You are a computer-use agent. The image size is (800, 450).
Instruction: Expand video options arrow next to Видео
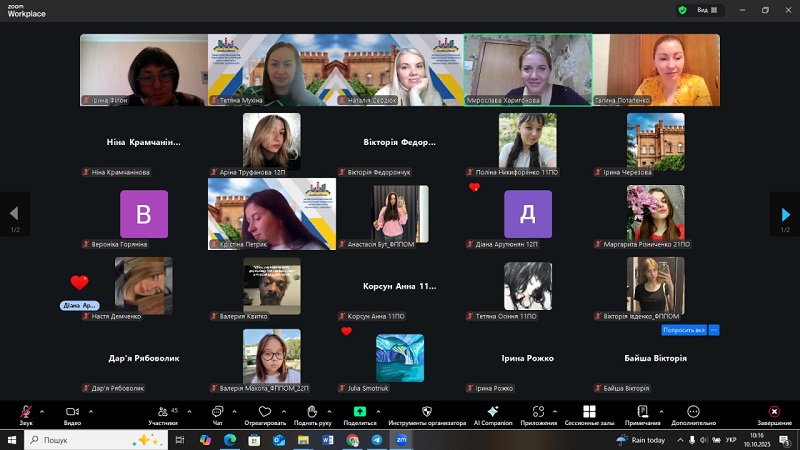[x=90, y=408]
